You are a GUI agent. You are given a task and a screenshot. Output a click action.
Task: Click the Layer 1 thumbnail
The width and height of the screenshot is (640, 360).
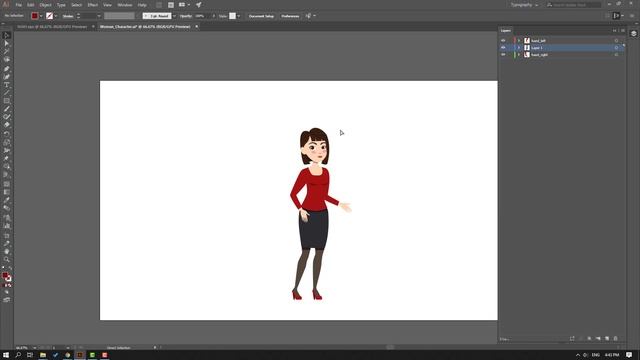tap(527, 48)
